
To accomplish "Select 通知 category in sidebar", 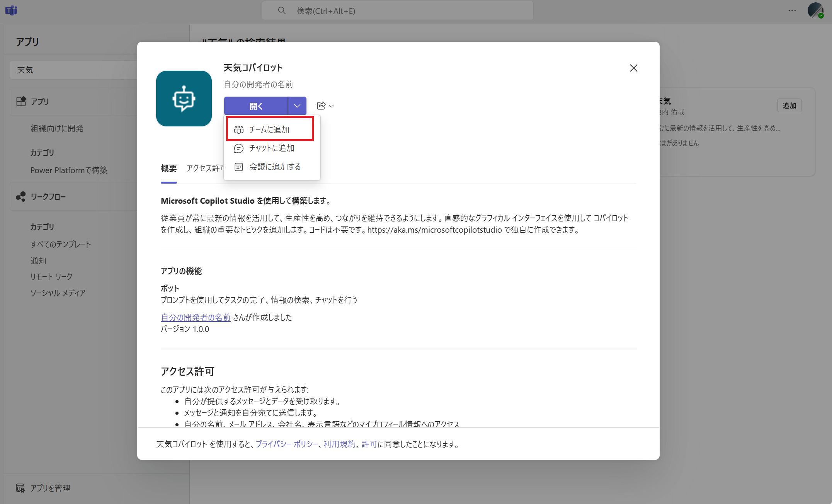I will tap(38, 261).
